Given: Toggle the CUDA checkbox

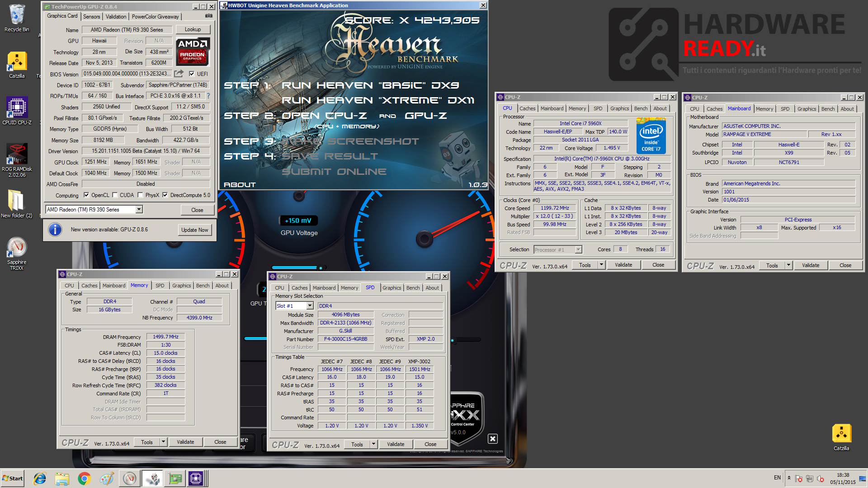Looking at the screenshot, I should (115, 195).
